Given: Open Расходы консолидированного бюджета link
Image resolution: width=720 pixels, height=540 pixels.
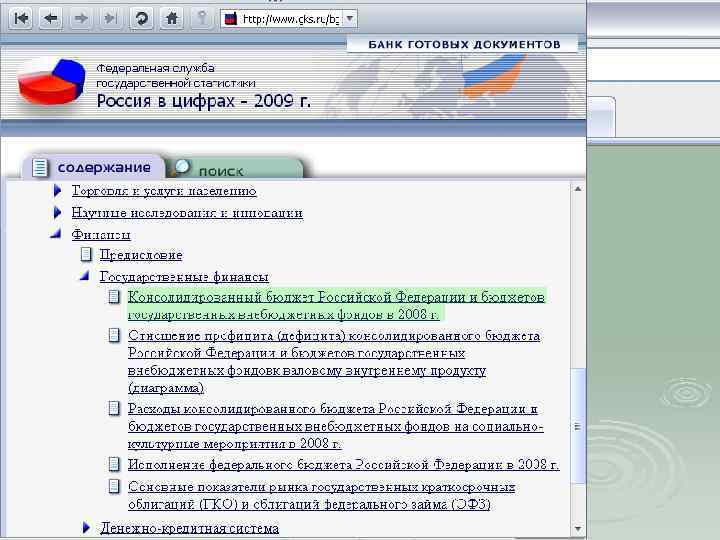Looking at the screenshot, I should (336, 427).
